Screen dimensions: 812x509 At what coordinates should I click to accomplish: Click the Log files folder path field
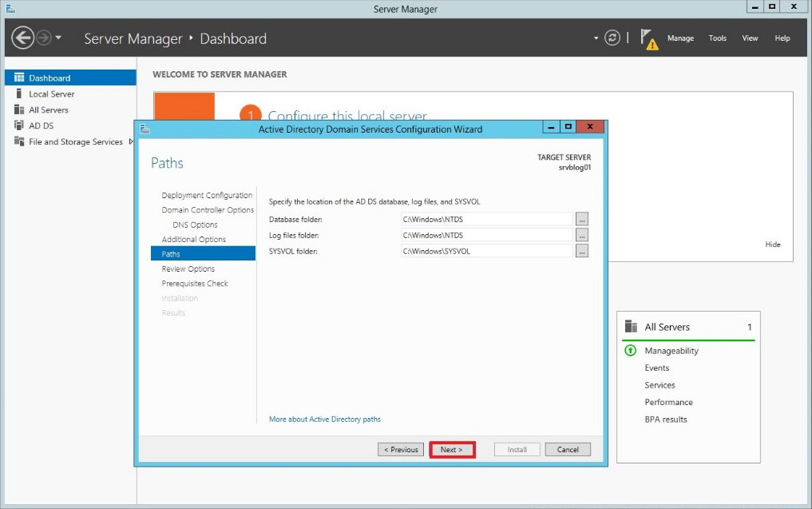(487, 235)
